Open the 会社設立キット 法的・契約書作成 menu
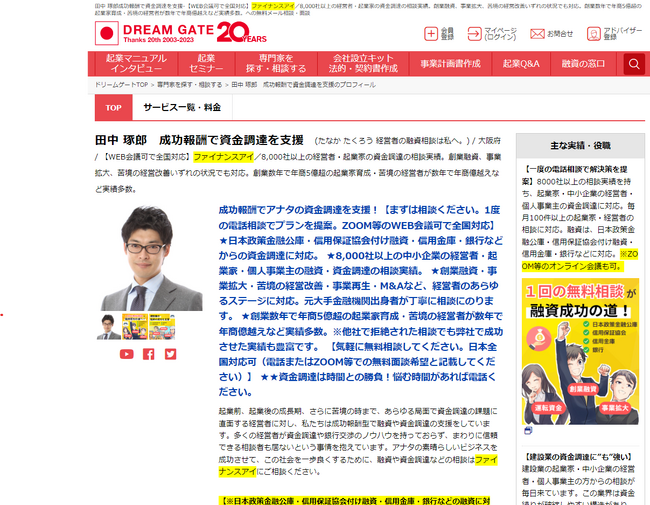 (x=363, y=63)
